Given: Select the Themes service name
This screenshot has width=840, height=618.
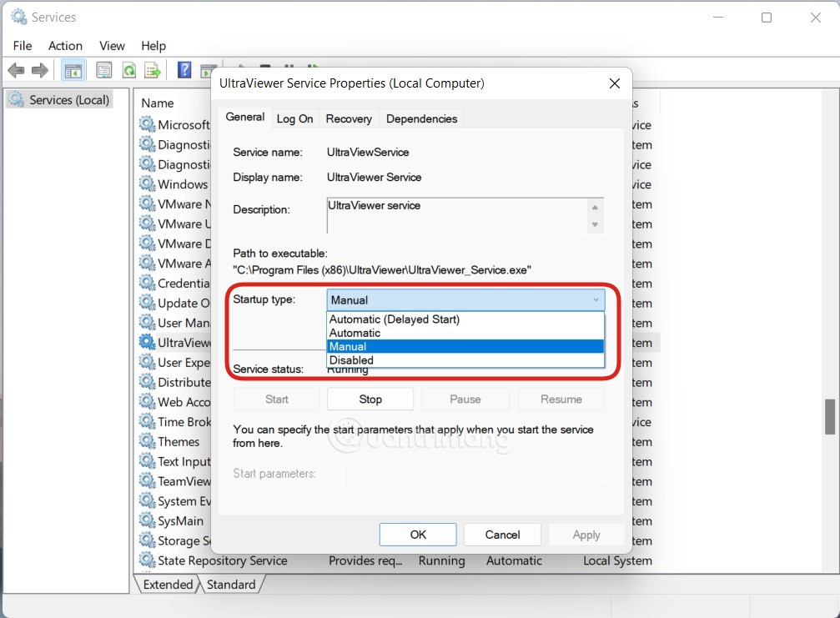Looking at the screenshot, I should tap(179, 442).
